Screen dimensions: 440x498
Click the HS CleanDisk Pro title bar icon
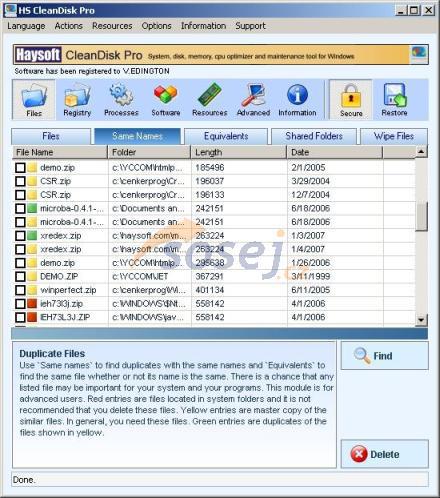(10, 10)
